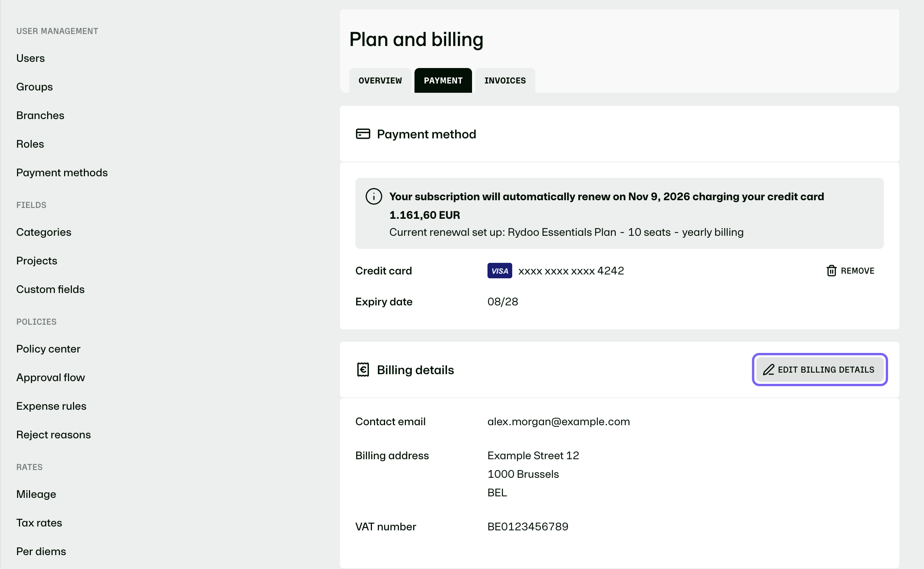
Task: Click the info circle icon in renewal notice
Action: 374,196
